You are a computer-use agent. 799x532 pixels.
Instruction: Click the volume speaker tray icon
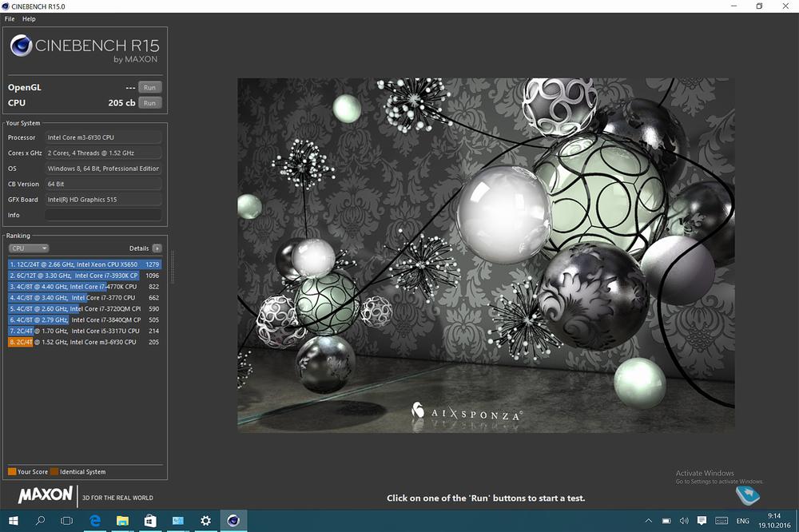coord(684,521)
